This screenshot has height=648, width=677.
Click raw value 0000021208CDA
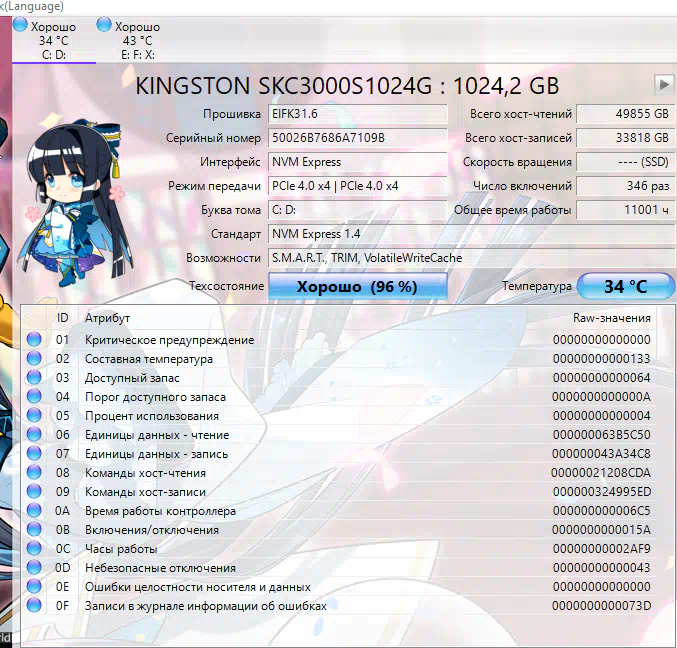601,472
